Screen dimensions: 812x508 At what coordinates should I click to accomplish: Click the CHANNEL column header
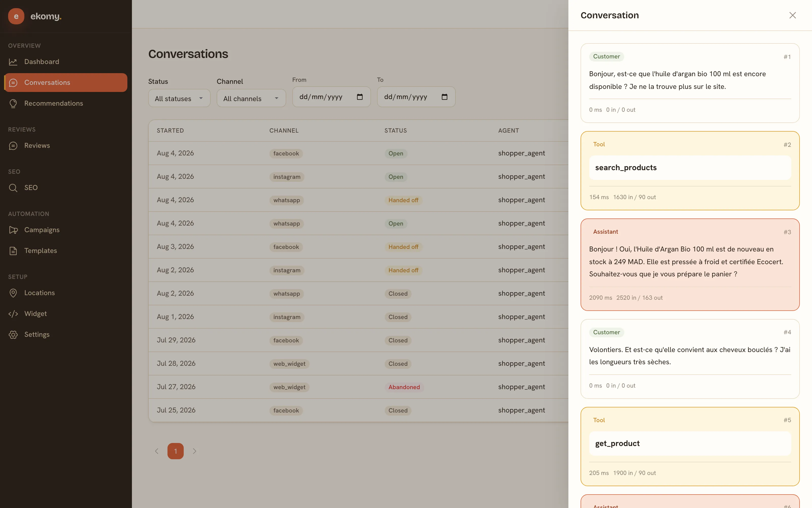click(x=284, y=131)
